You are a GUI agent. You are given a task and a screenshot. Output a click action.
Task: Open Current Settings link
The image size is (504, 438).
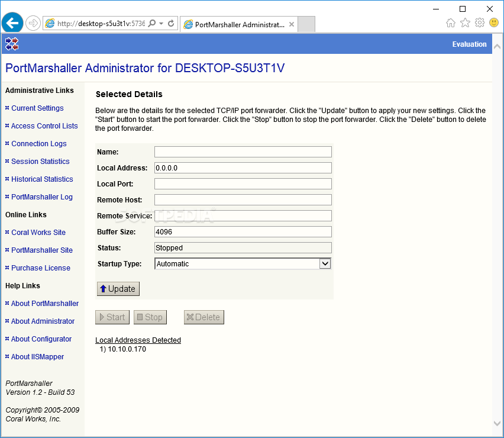click(x=37, y=108)
